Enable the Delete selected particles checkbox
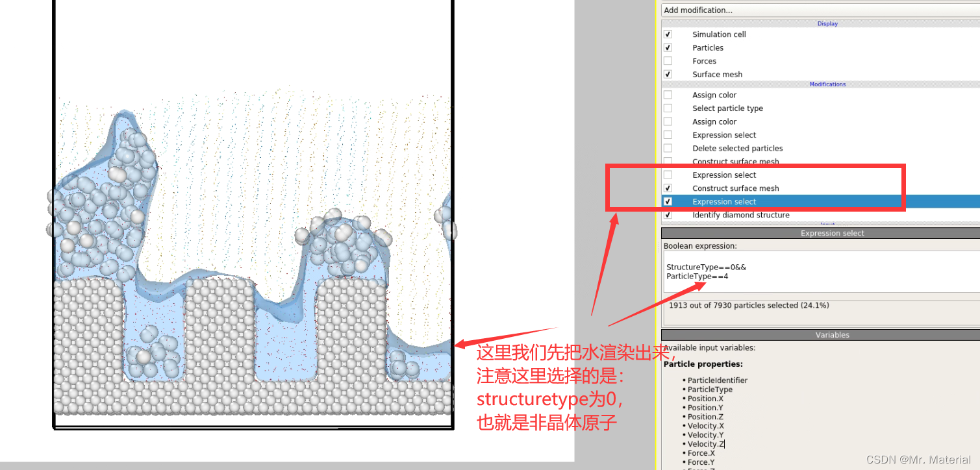The width and height of the screenshot is (980, 470). 668,149
